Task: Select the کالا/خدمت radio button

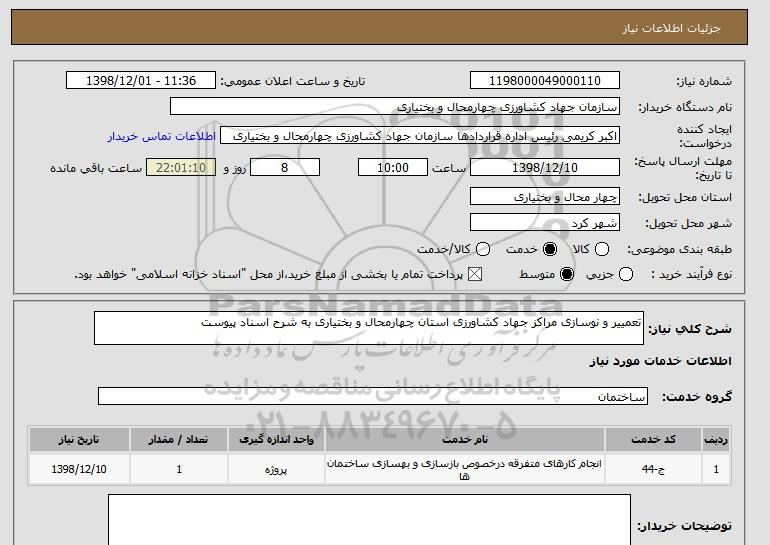Action: pos(483,249)
